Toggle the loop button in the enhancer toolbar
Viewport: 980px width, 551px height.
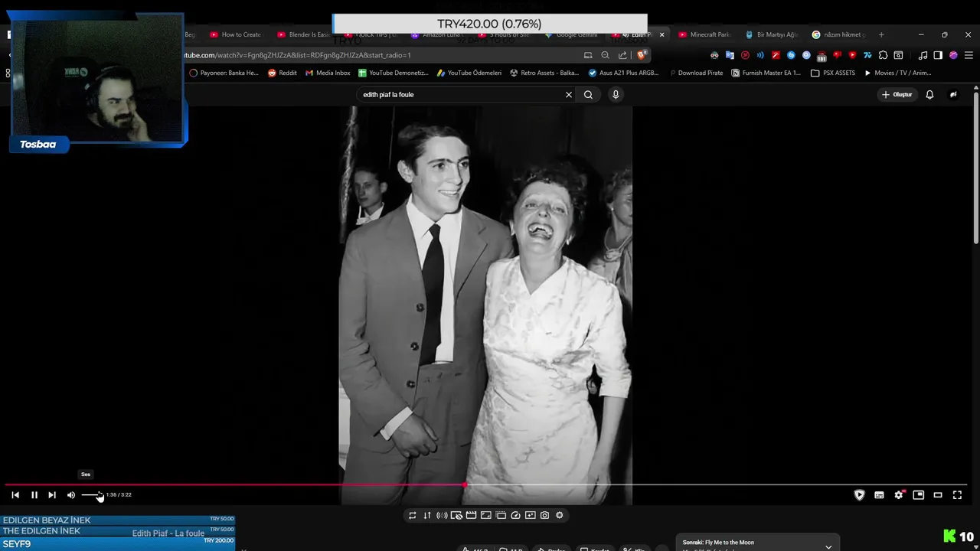coord(413,515)
